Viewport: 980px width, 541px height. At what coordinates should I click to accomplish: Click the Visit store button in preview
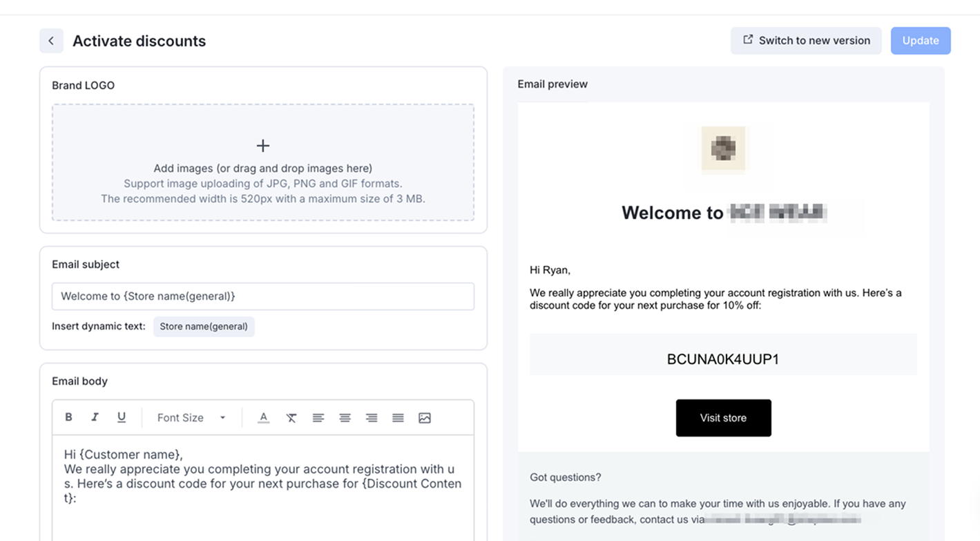[x=723, y=418]
